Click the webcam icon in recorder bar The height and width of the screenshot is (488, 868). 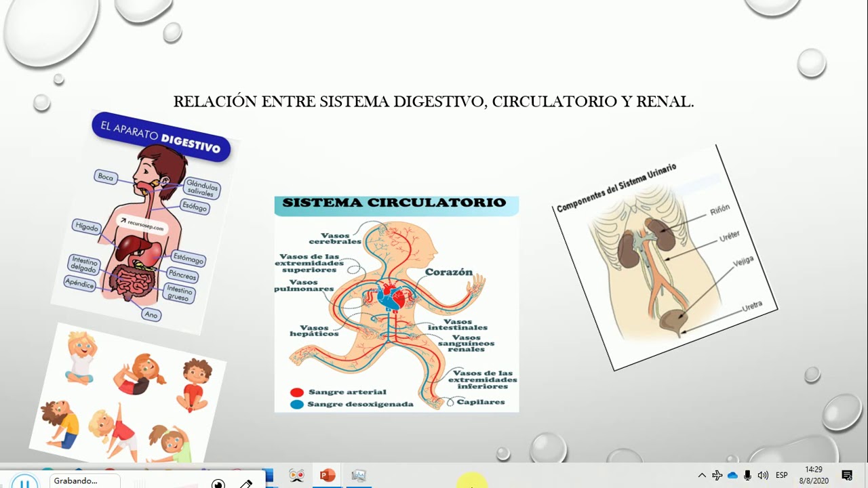pyautogui.click(x=218, y=484)
